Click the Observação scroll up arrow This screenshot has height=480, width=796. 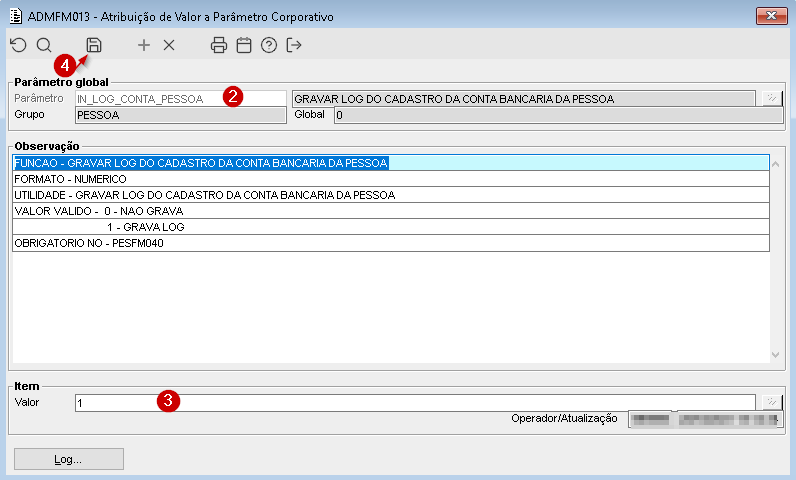click(775, 164)
